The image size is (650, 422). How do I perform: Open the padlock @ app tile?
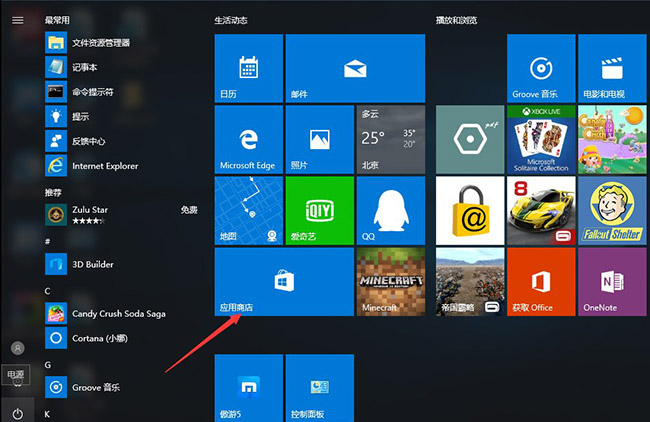click(470, 211)
